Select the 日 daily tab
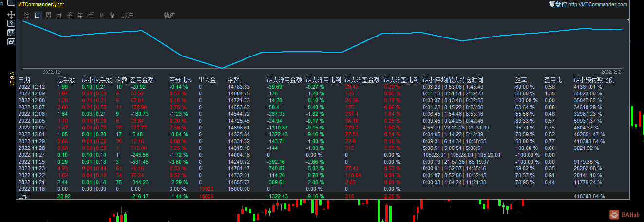Image resolution: width=644 pixels, height=222 pixels. pyautogui.click(x=38, y=15)
